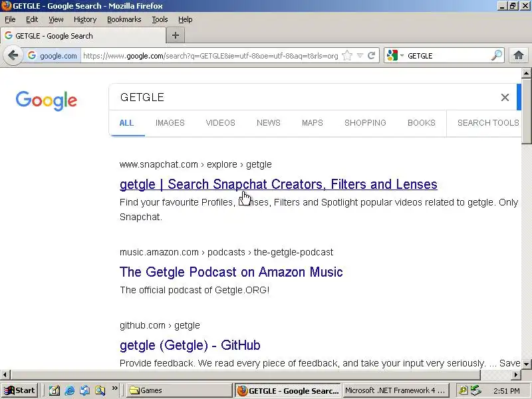This screenshot has height=399, width=532.
Task: Click the horizontal scrollbar left arrow
Action: pyautogui.click(x=5, y=374)
